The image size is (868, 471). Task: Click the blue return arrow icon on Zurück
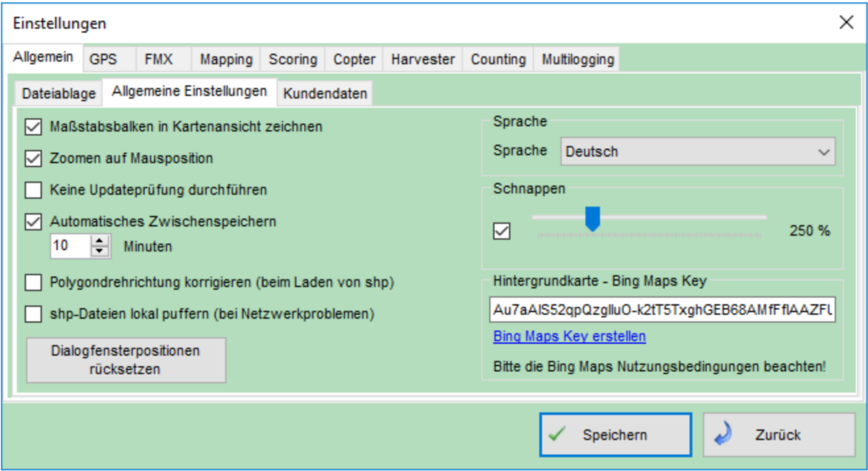pyautogui.click(x=722, y=435)
